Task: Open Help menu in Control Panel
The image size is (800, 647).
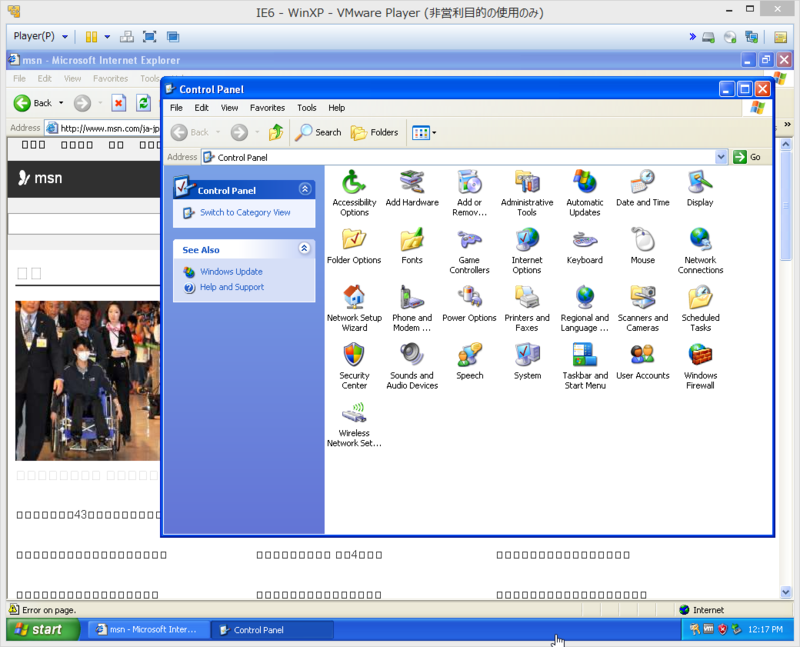Action: click(x=336, y=108)
